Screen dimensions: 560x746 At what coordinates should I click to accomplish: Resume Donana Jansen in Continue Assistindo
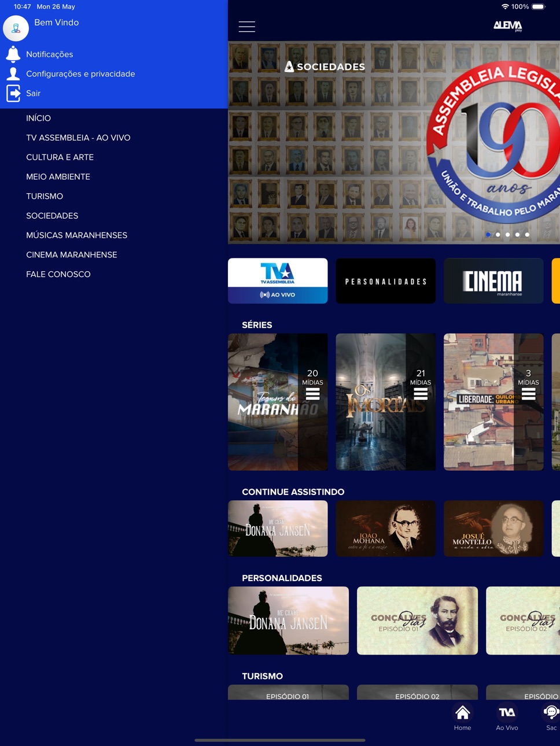278,529
